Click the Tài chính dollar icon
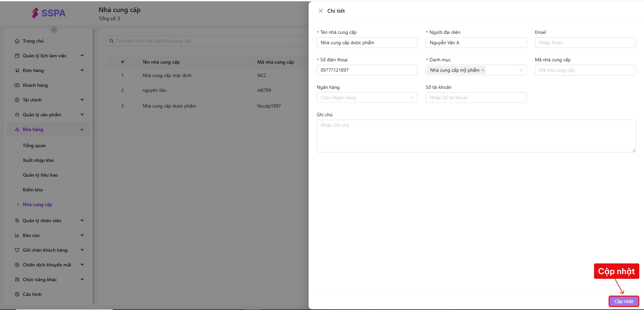Viewport: 644px width, 310px height. [17, 100]
